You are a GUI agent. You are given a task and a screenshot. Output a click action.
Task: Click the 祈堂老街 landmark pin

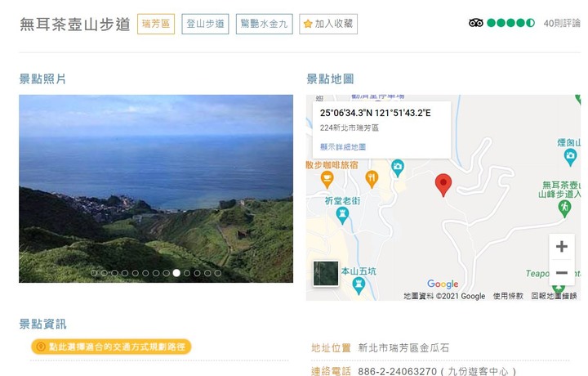[x=342, y=216]
